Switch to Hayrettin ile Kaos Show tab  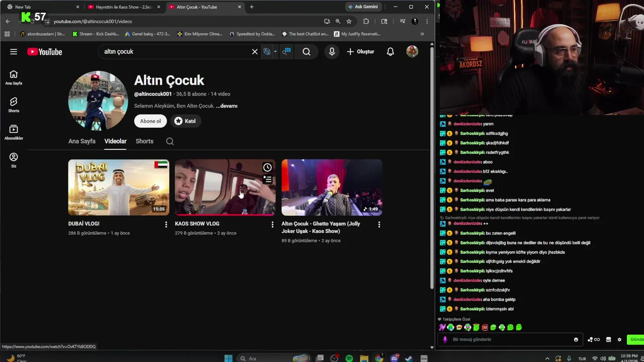[123, 7]
